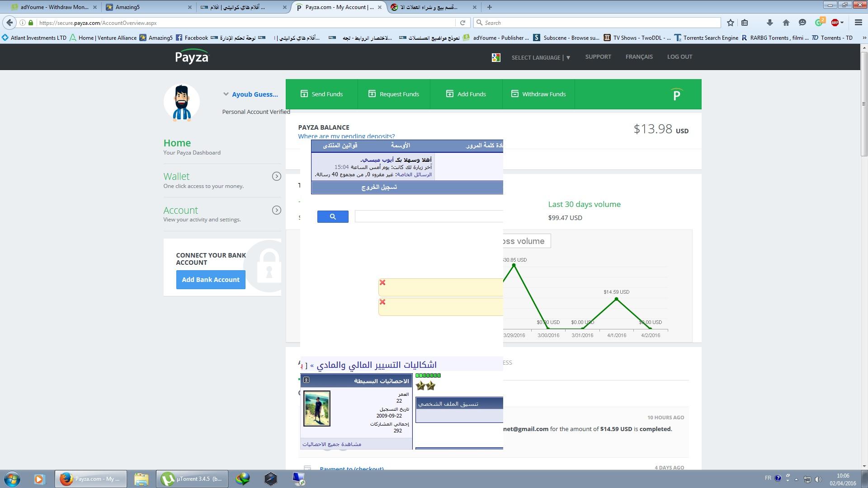This screenshot has height=488, width=868.
Task: Click the Add Bank Account button
Action: pyautogui.click(x=211, y=280)
